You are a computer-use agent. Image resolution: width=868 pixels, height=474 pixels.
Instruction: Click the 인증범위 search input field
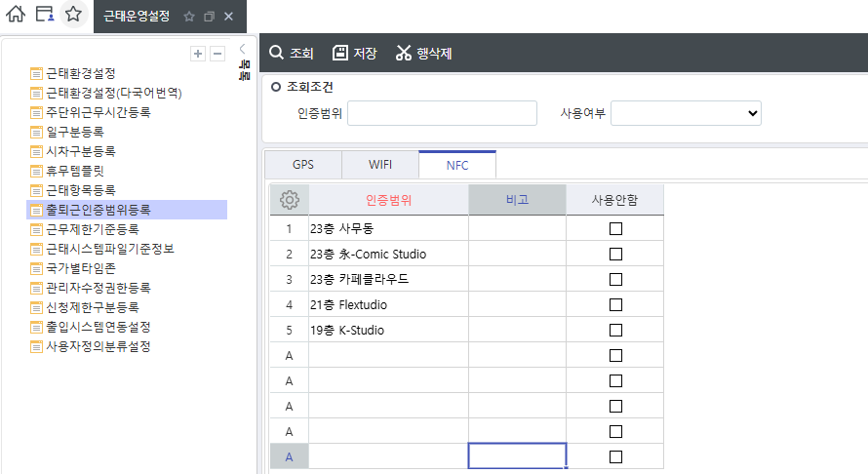[442, 113]
